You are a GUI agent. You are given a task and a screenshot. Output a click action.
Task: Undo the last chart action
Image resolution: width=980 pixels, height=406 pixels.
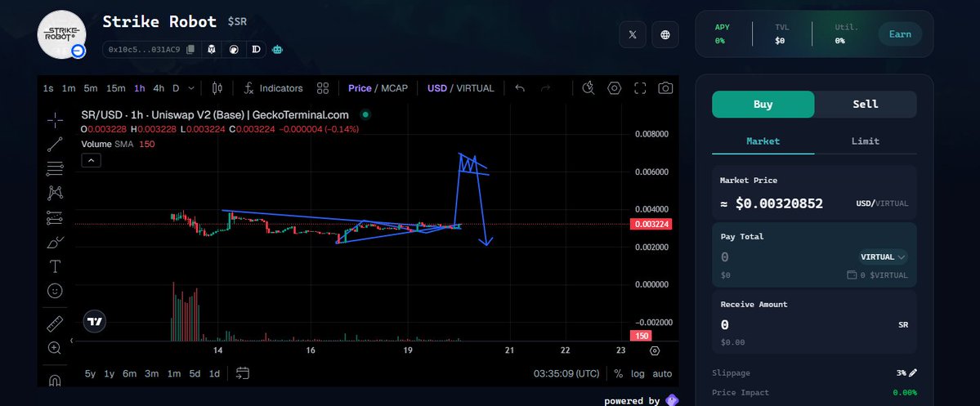(519, 88)
